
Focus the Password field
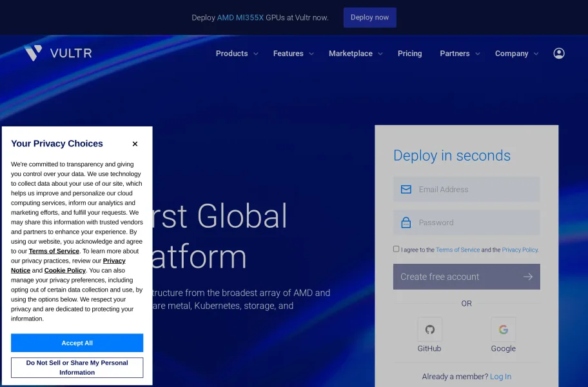467,223
